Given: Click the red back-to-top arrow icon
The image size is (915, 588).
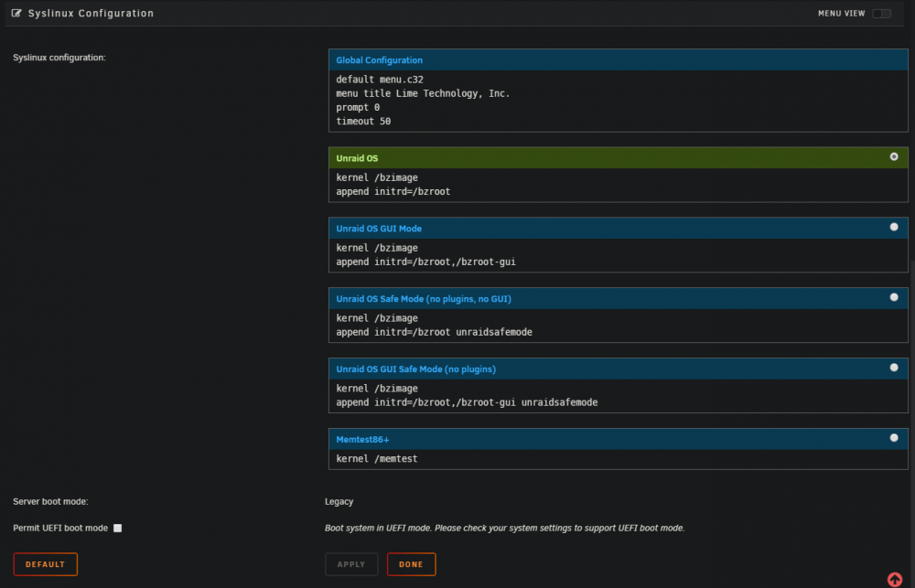Looking at the screenshot, I should click(895, 579).
